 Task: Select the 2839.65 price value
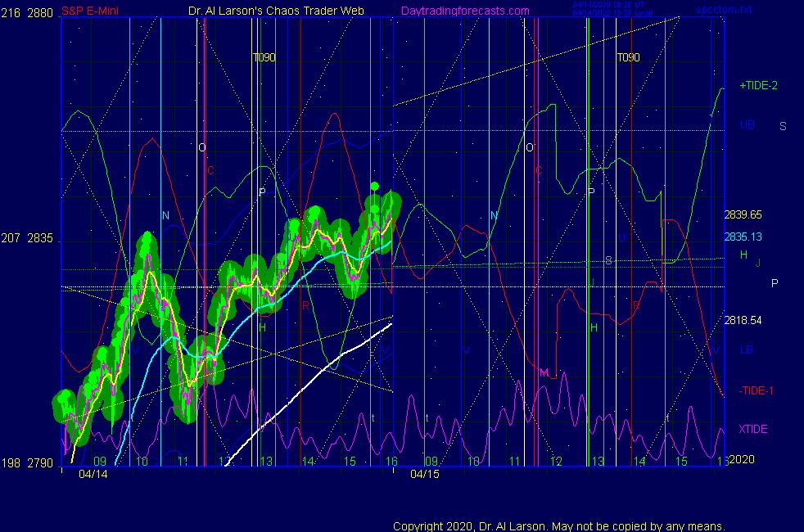743,214
